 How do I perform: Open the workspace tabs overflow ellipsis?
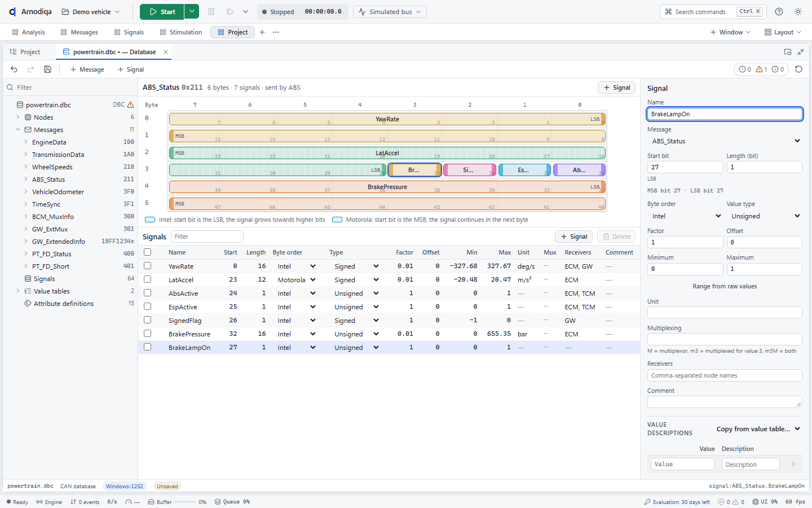tap(276, 32)
